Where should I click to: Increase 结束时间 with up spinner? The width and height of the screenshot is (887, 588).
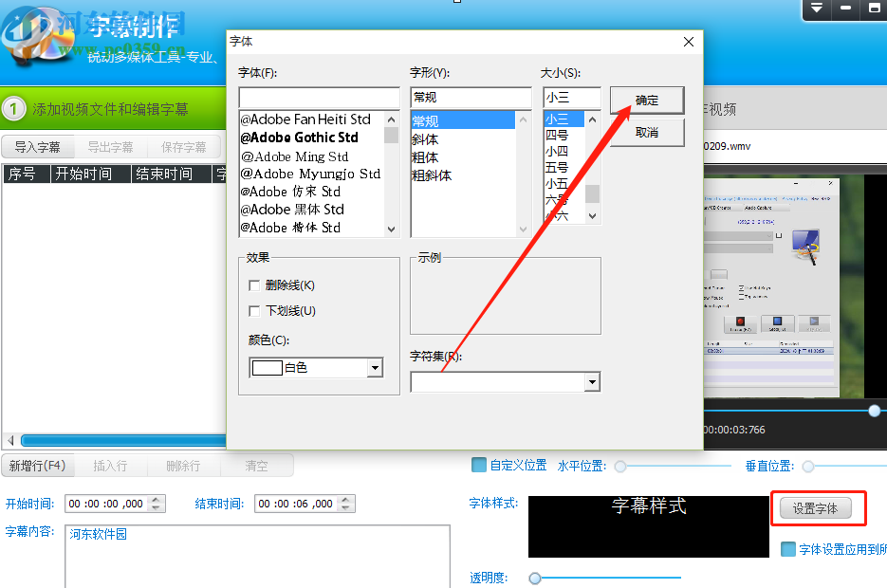point(346,499)
